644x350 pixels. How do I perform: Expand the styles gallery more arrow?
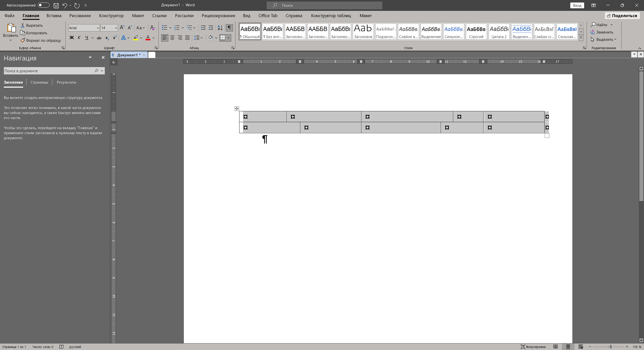pyautogui.click(x=581, y=38)
